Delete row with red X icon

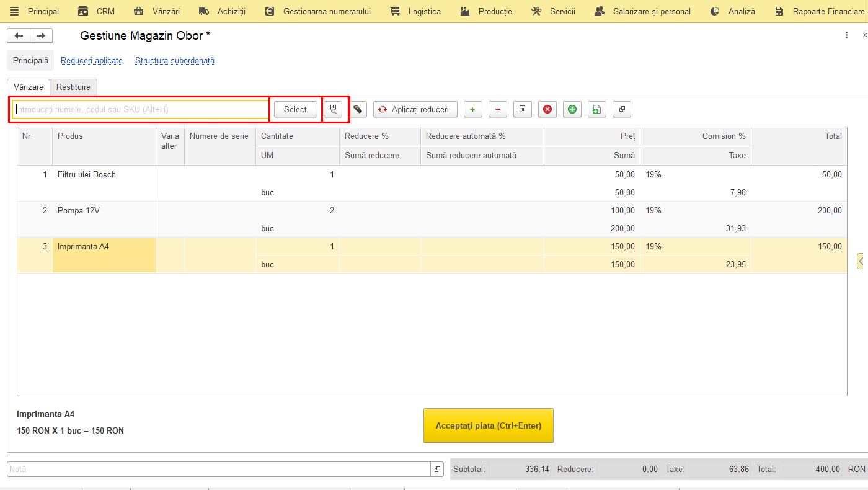click(x=547, y=109)
